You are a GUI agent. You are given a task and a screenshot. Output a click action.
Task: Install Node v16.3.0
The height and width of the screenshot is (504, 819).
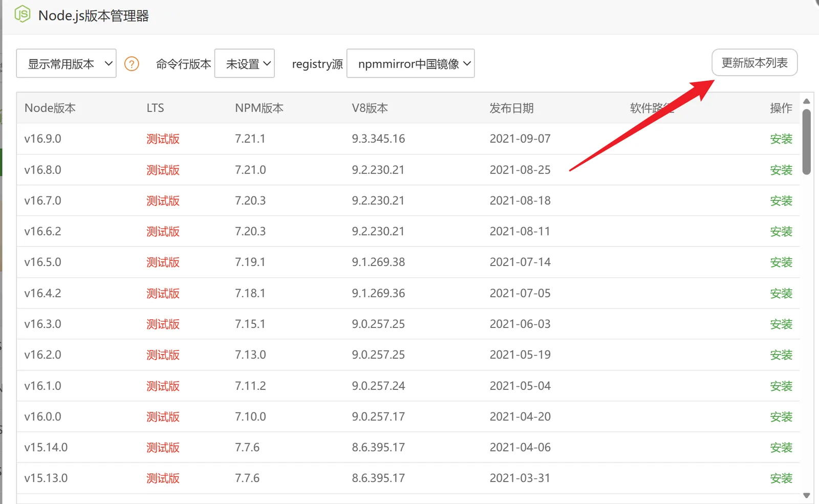tap(781, 324)
